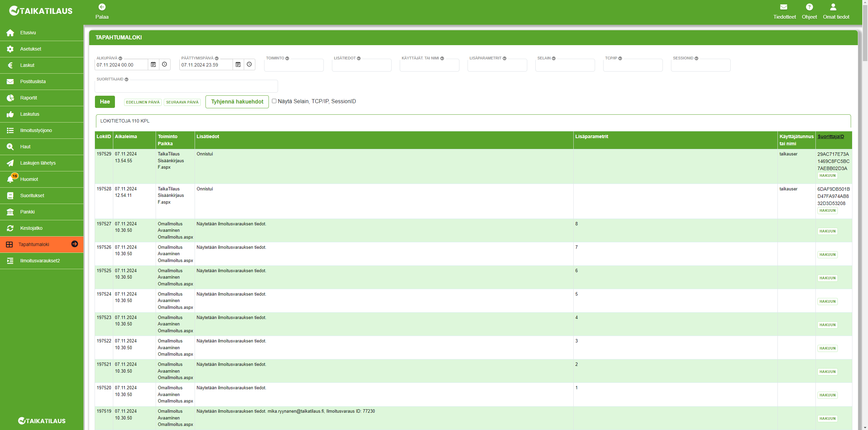Click the Lokitietoja 110 kpl text
The width and height of the screenshot is (868, 430).
coord(125,121)
